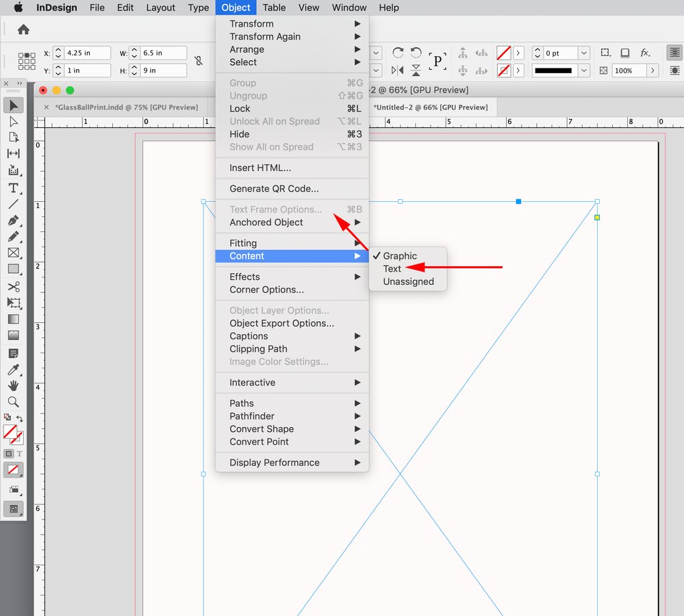Rotate 90° clockwise in control bar
Screen dimensions: 684x616
point(398,53)
